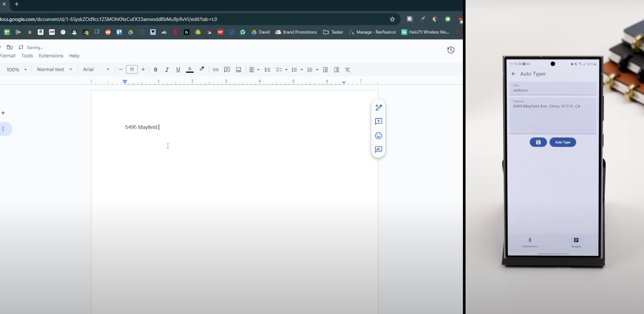Open the Extensions menu

tap(51, 56)
